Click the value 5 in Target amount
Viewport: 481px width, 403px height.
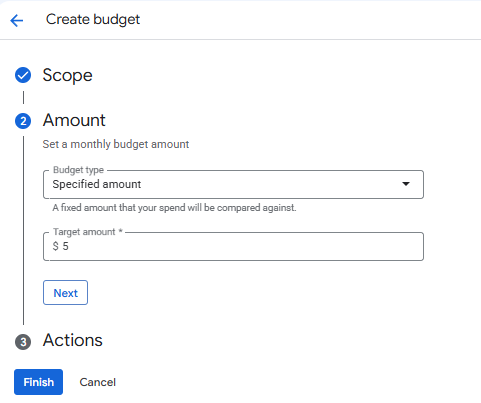click(x=65, y=246)
